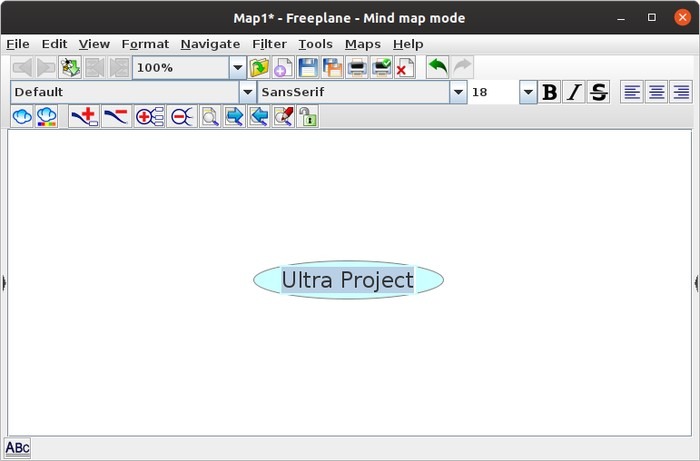Maximize the Freeplane window
This screenshot has height=461, width=700.
tap(652, 17)
